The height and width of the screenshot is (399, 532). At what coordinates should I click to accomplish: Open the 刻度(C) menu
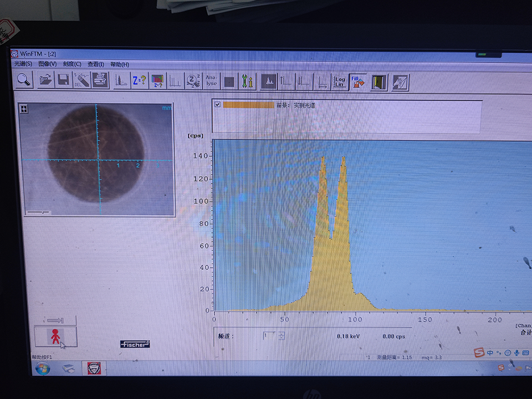pos(72,64)
